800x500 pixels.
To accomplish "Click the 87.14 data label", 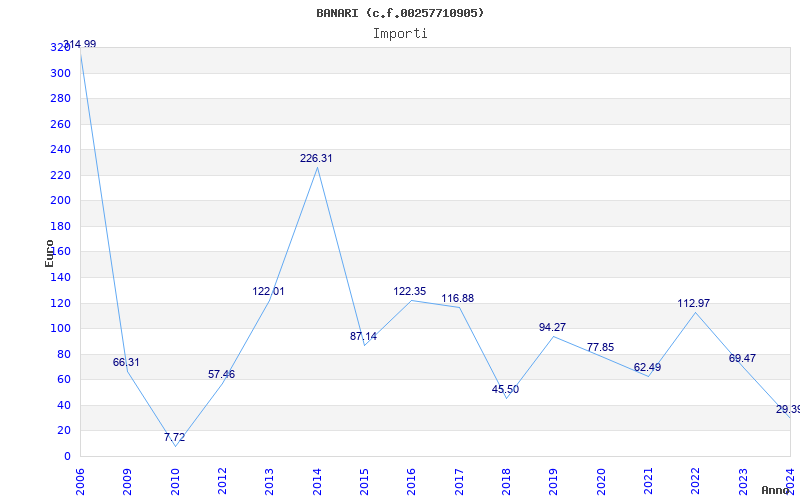I will click(x=363, y=336).
